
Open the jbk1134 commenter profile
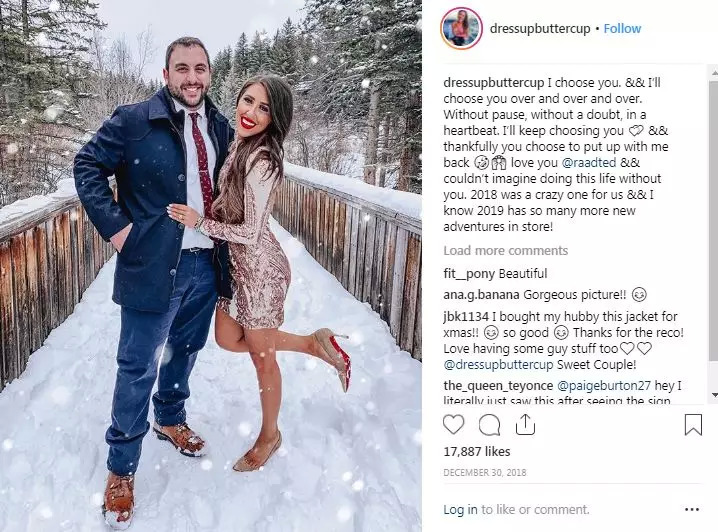coord(466,316)
